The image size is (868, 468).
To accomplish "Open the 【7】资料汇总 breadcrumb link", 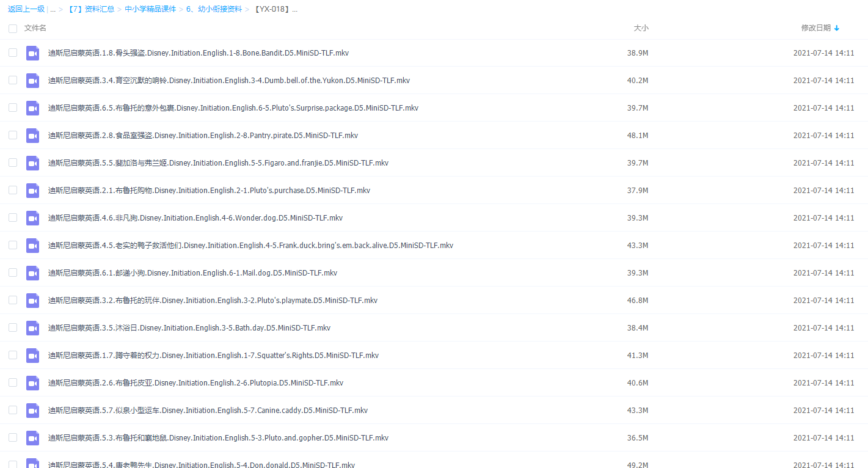I will (90, 9).
